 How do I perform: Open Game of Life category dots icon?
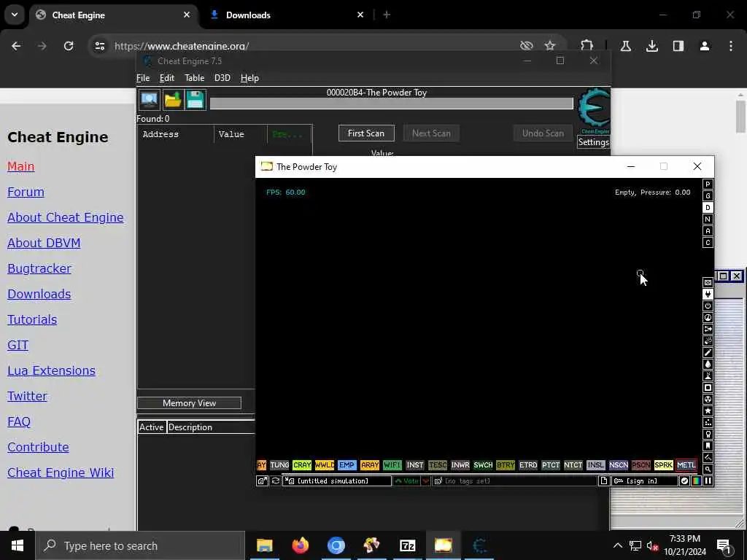coord(708,422)
